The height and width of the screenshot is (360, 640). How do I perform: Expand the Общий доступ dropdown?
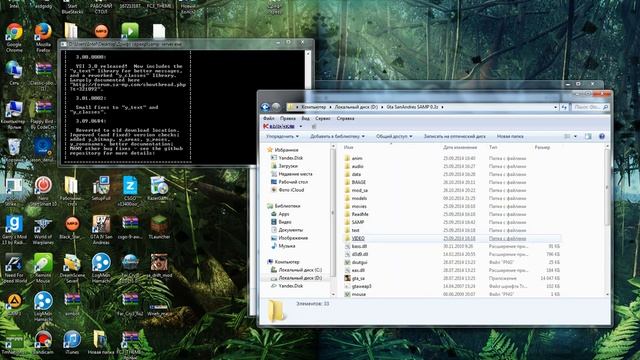point(394,136)
